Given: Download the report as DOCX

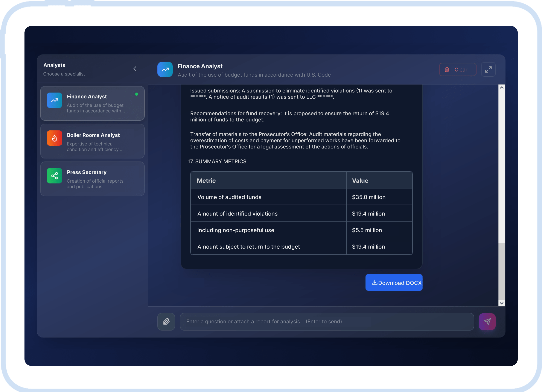Looking at the screenshot, I should tap(394, 282).
